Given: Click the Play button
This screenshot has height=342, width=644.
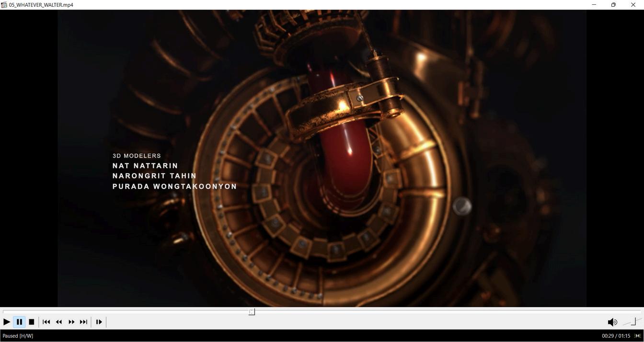Looking at the screenshot, I should point(7,322).
